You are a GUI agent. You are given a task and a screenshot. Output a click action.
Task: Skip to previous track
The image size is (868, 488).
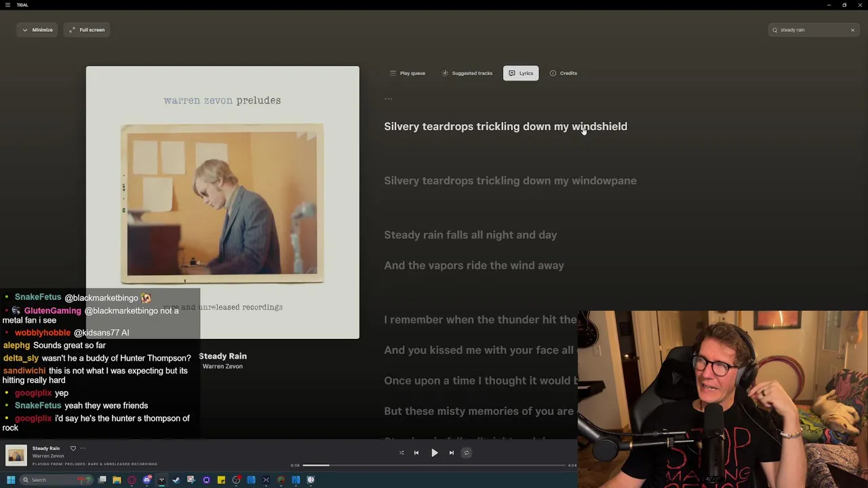(416, 453)
